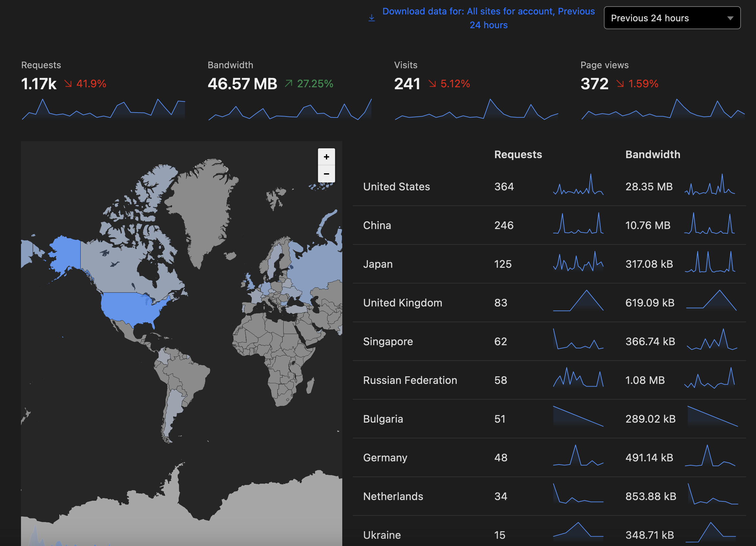This screenshot has width=756, height=546.
Task: Click the red down arrow next to 41.9%
Action: pos(68,83)
